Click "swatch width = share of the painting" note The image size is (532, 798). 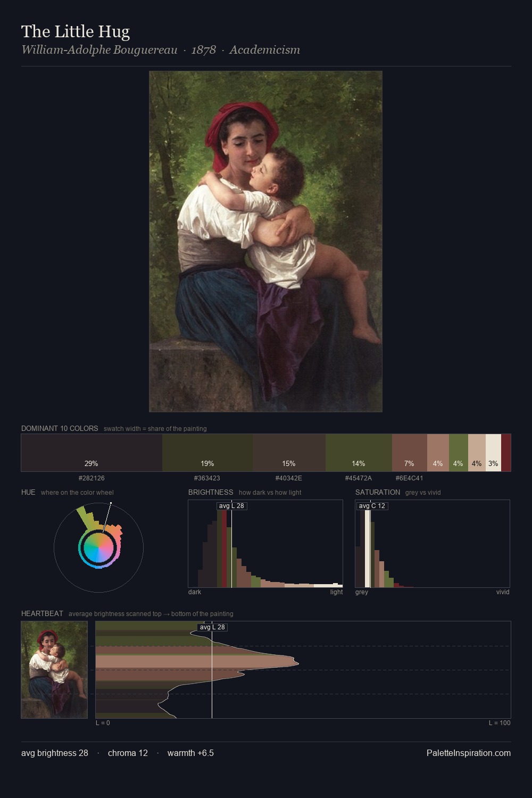[155, 429]
